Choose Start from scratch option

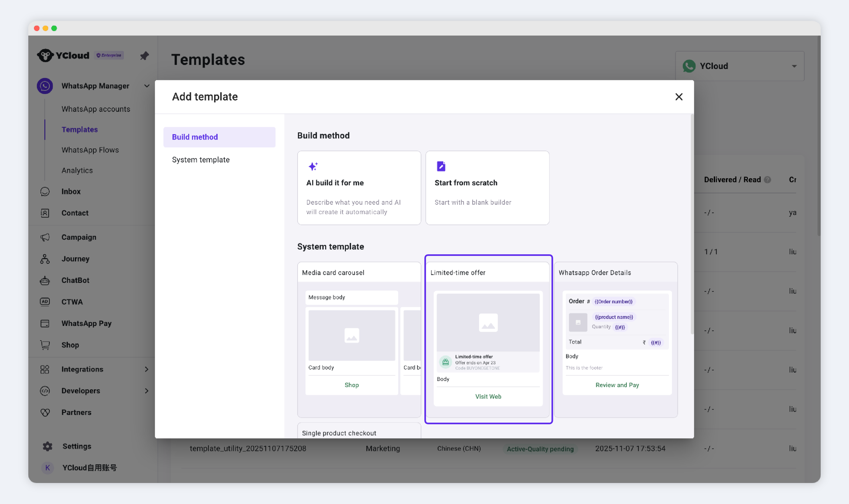487,188
